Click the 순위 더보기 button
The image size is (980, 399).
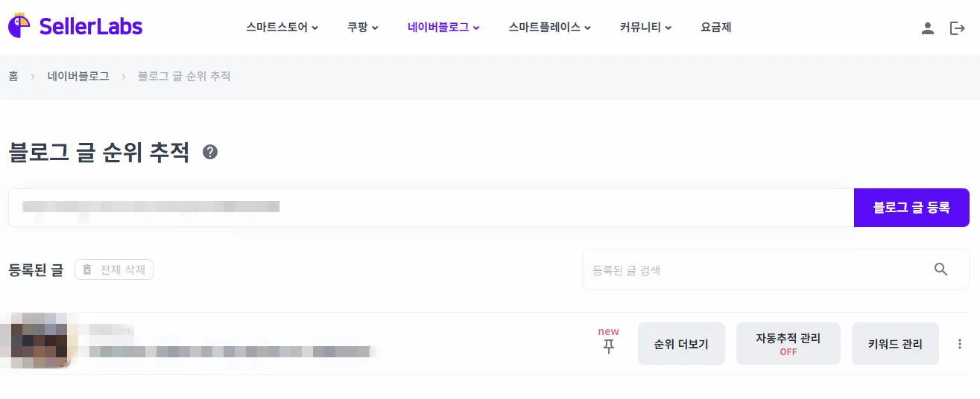(x=681, y=344)
